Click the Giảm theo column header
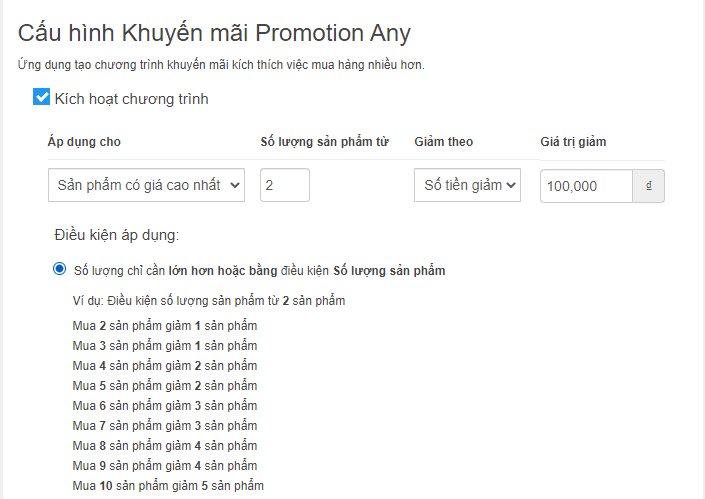 point(444,142)
